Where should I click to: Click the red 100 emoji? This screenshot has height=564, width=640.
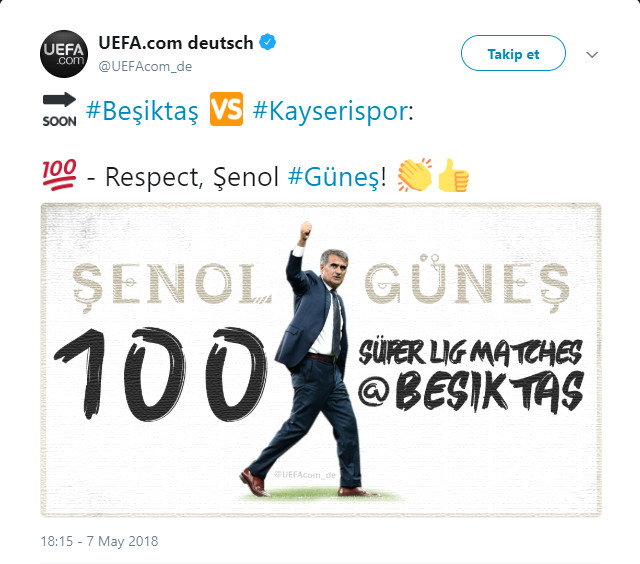click(x=60, y=175)
